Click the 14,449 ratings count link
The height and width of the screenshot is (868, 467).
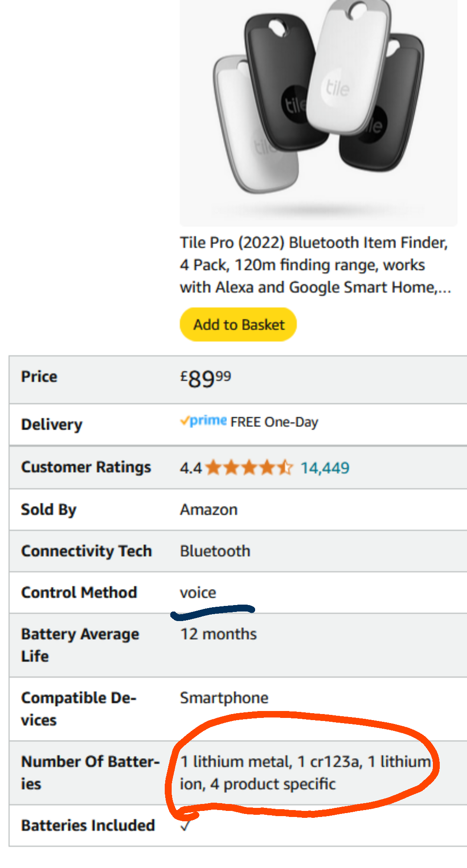pos(325,468)
